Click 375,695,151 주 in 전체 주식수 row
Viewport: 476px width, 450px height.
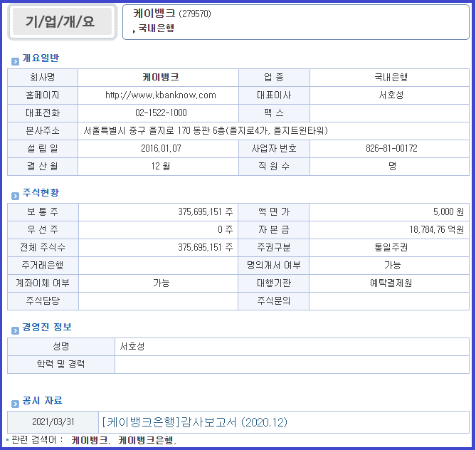(x=206, y=247)
